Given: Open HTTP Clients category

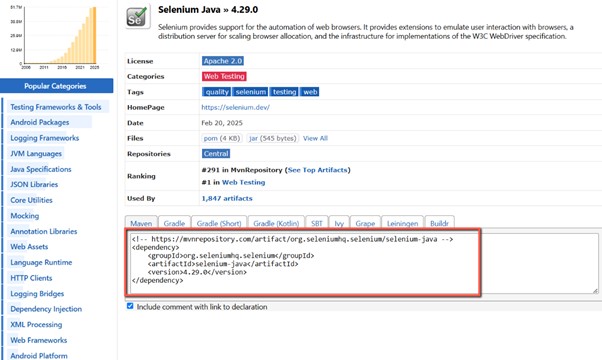Looking at the screenshot, I should click(31, 278).
